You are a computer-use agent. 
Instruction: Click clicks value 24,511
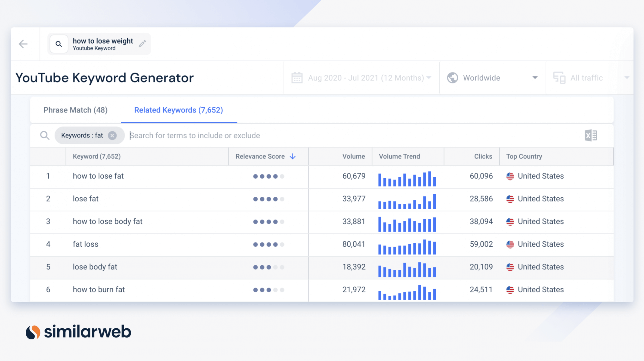click(x=481, y=290)
